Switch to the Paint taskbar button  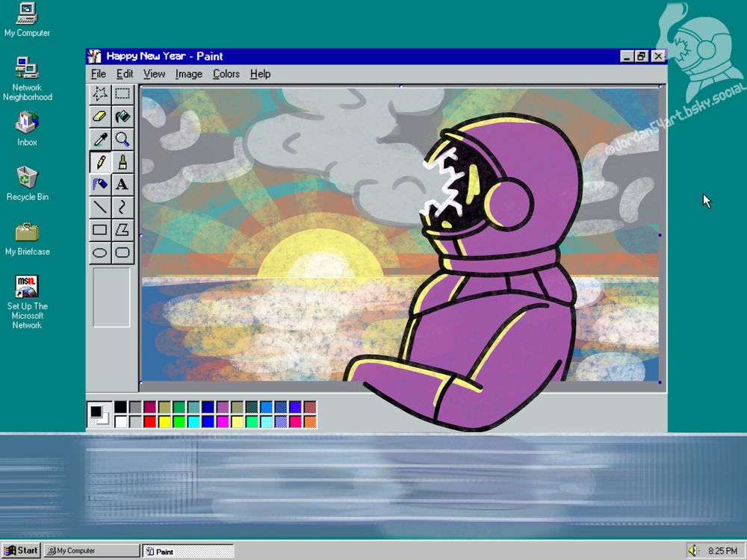pyautogui.click(x=187, y=550)
